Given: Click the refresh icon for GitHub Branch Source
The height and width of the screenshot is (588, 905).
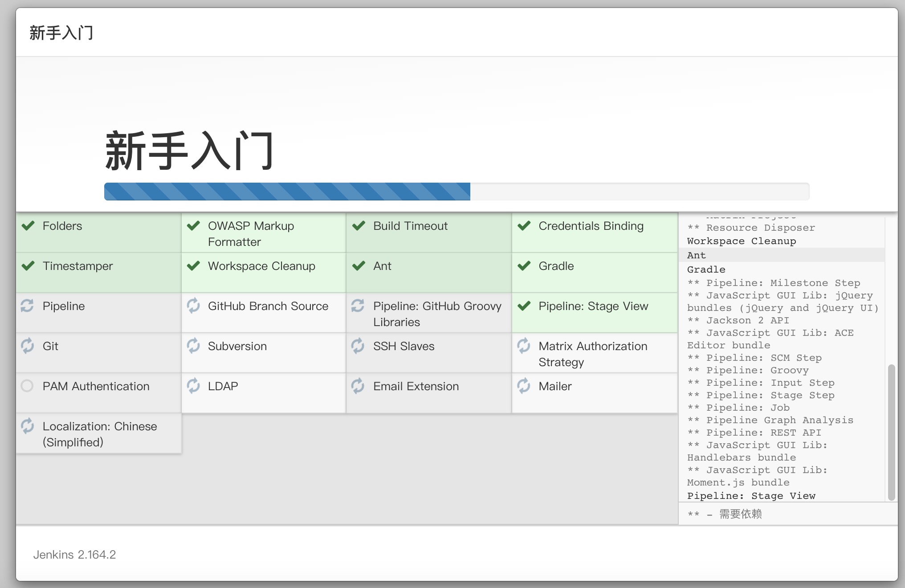Looking at the screenshot, I should pyautogui.click(x=193, y=306).
